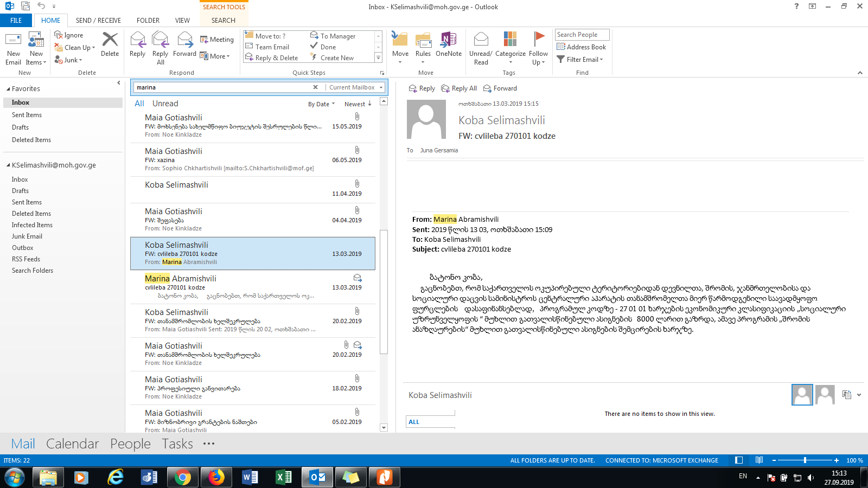Viewport: 868px width, 488px height.
Task: Clear the marina search with X
Action: coord(315,87)
